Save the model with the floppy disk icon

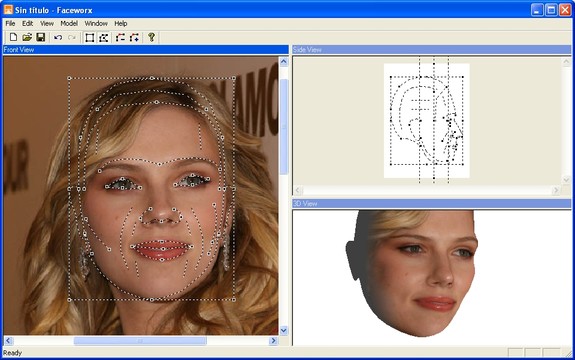pyautogui.click(x=40, y=37)
